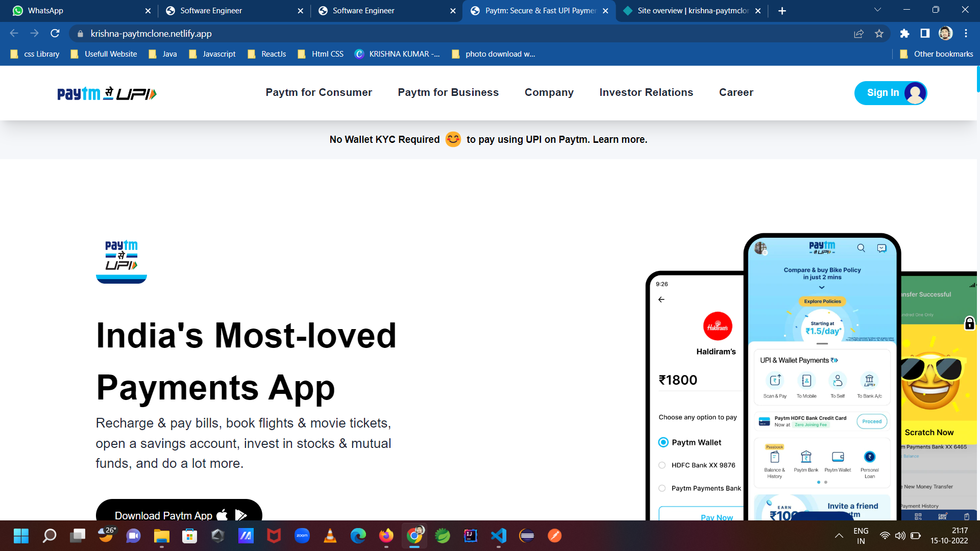Click the back arrow in Haldiram's payment screen
Screen dimensions: 980x551
661,299
